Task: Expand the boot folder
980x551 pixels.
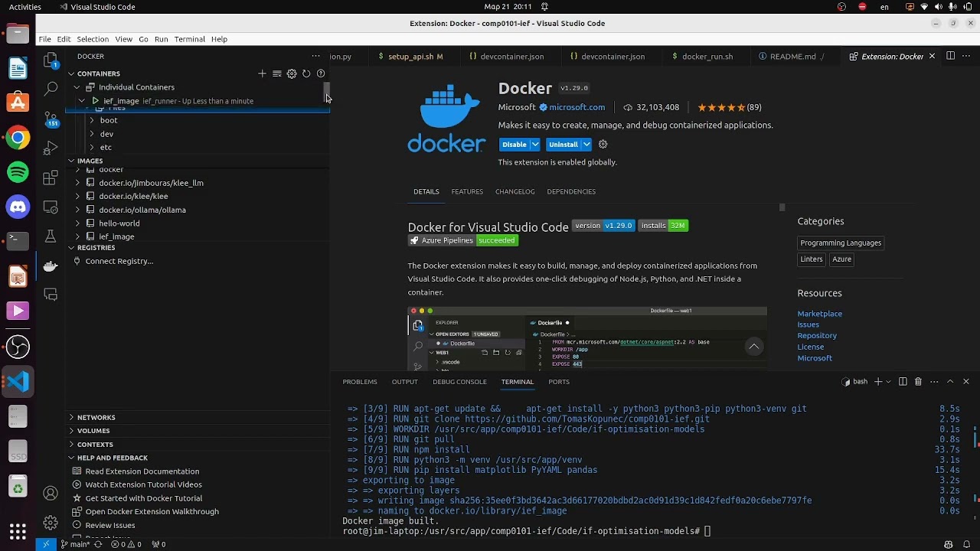Action: click(92, 120)
